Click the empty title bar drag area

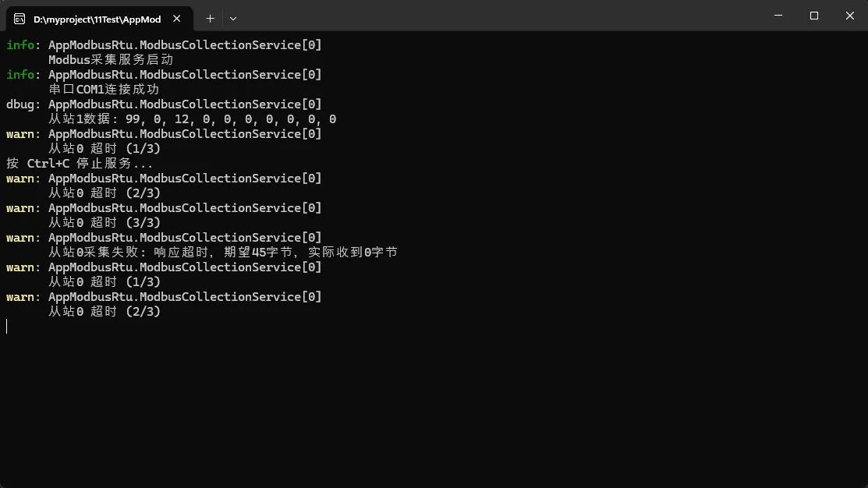pos(499,16)
